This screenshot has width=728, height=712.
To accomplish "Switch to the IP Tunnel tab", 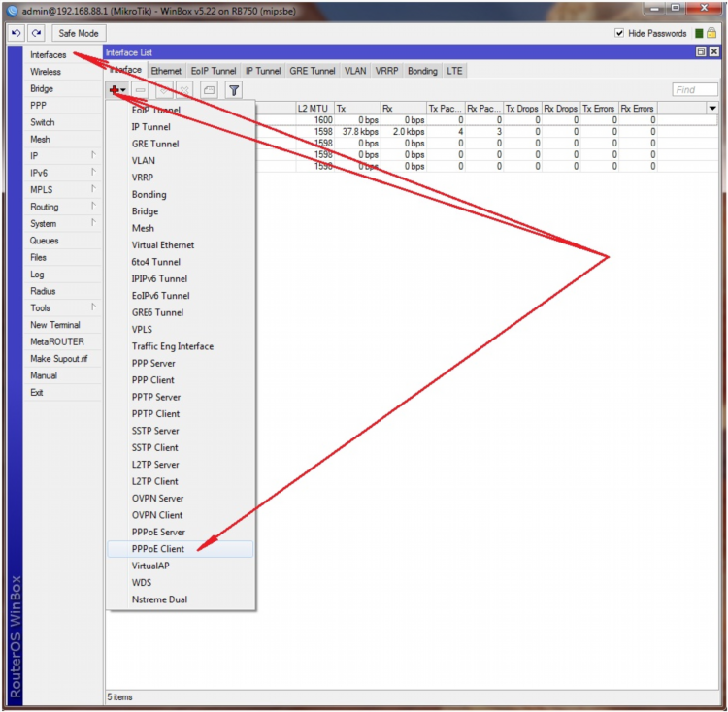I will [263, 71].
